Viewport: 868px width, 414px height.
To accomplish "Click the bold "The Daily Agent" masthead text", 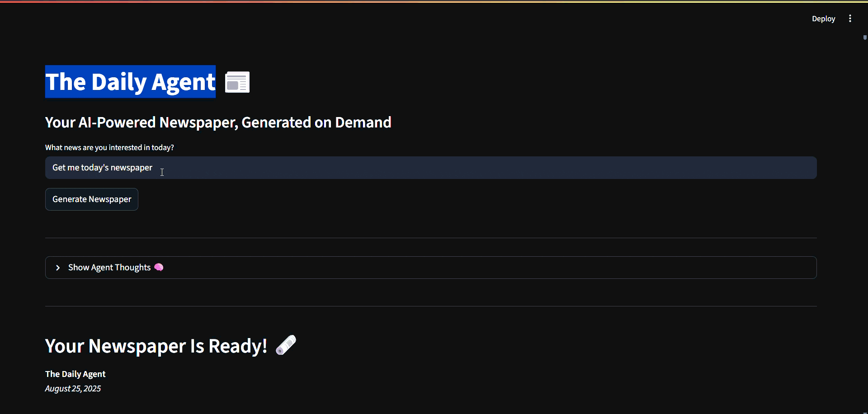I will pos(75,374).
